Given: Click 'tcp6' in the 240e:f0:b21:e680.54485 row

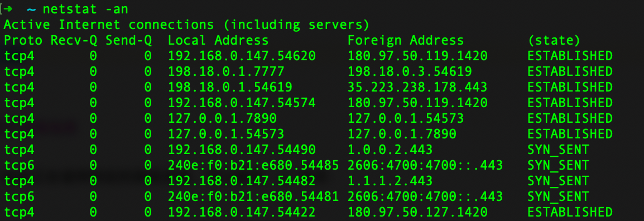Looking at the screenshot, I should (20, 165).
